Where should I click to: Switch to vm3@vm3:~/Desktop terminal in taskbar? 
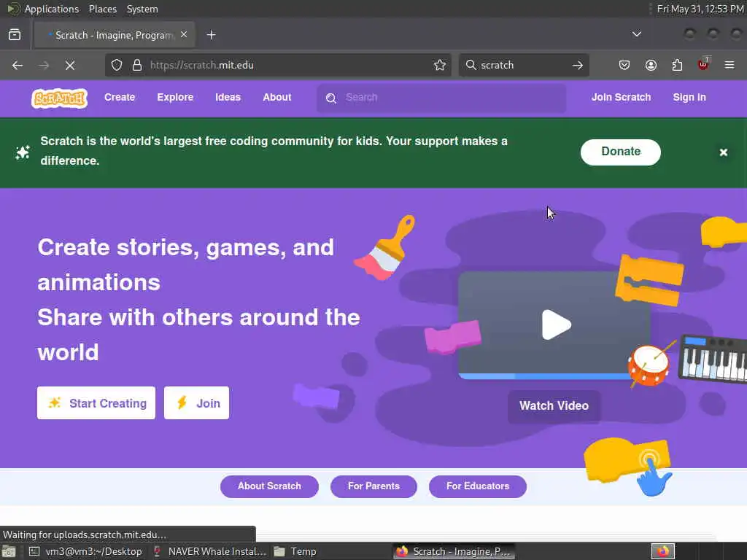click(x=86, y=551)
